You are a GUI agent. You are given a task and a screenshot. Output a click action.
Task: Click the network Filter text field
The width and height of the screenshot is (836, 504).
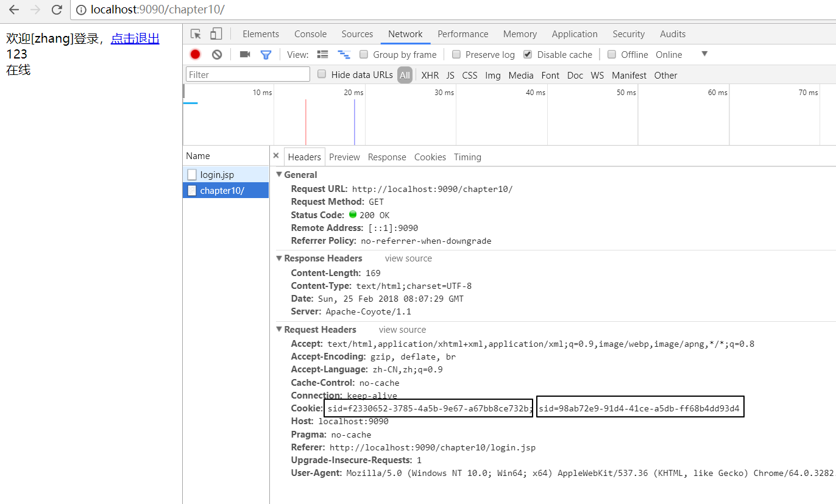coord(248,74)
